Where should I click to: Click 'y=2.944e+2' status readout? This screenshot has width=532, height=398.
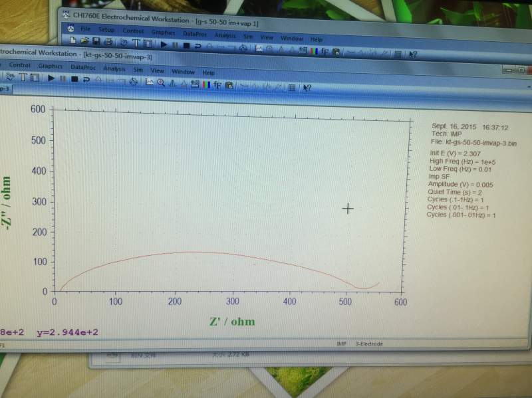pyautogui.click(x=68, y=332)
